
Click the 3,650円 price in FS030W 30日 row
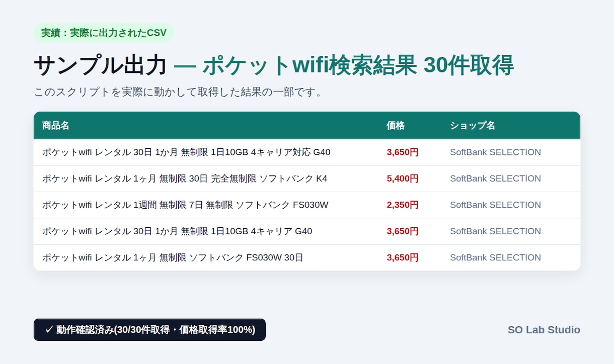pyautogui.click(x=403, y=257)
